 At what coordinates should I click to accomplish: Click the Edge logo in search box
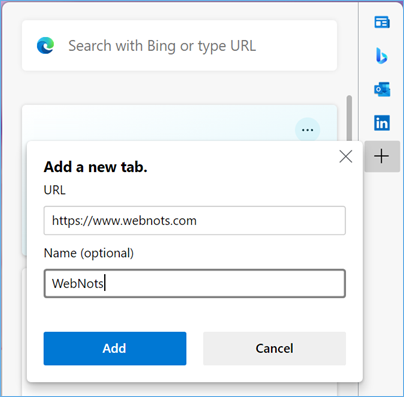pyautogui.click(x=46, y=46)
